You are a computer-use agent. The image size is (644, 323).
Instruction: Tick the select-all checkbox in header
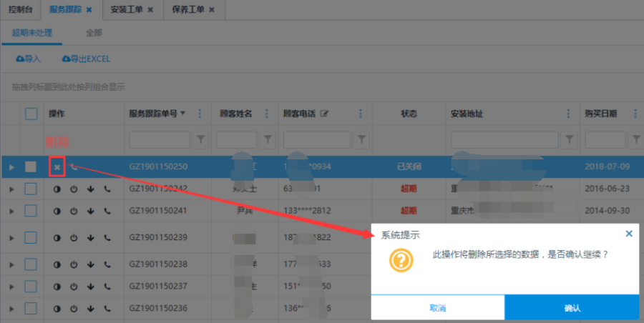point(31,114)
